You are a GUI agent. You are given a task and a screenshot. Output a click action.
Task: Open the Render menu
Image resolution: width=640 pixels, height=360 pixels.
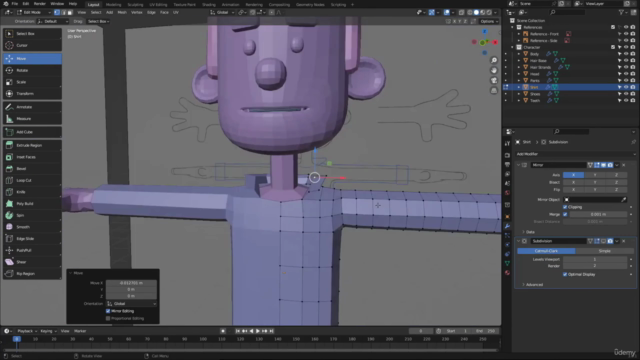point(40,4)
